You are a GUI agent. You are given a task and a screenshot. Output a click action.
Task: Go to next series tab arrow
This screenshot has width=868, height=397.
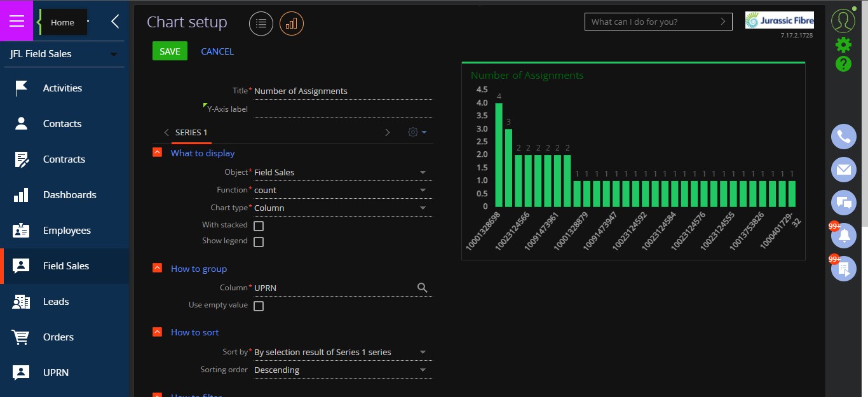tap(387, 132)
